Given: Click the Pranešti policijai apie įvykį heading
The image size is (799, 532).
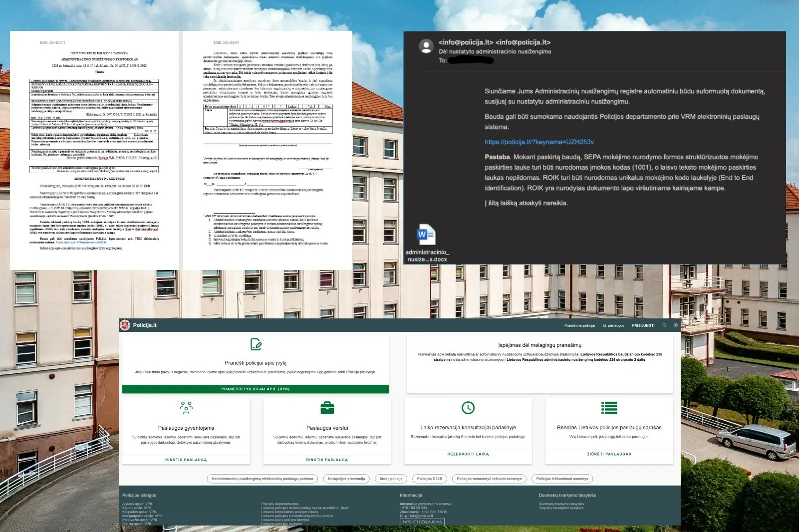Looking at the screenshot, I should (256, 363).
